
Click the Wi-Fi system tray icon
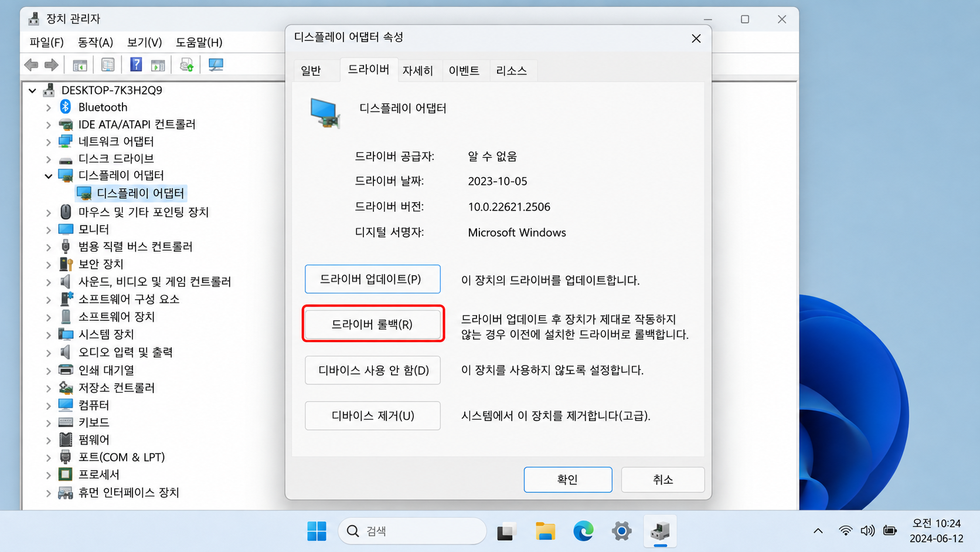845,531
